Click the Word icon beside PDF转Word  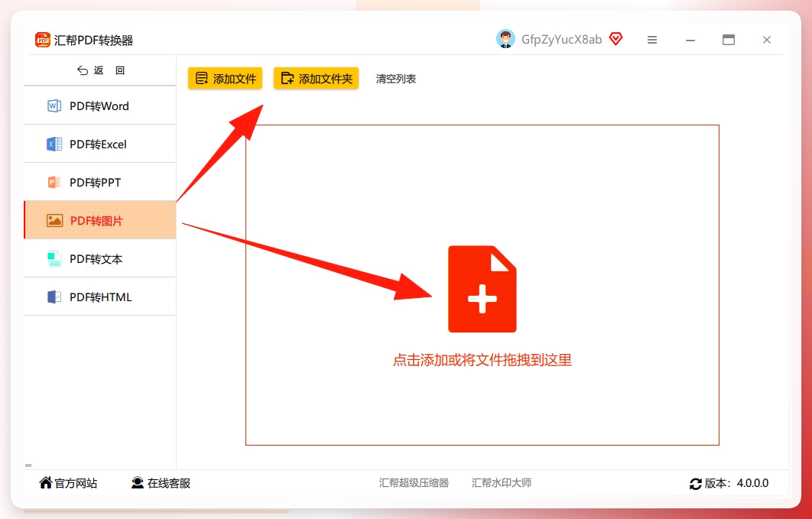tap(54, 106)
